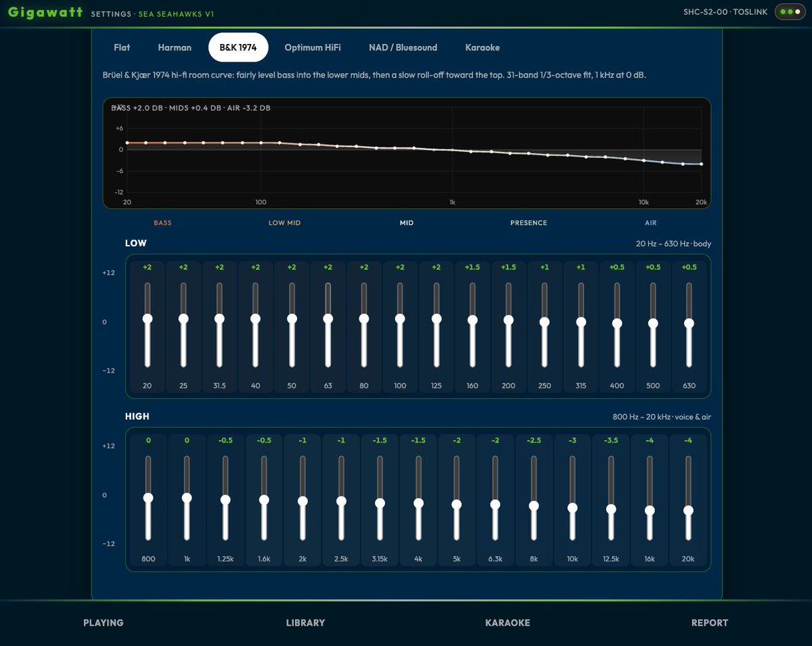Click the 4k band slider knob

pos(418,503)
